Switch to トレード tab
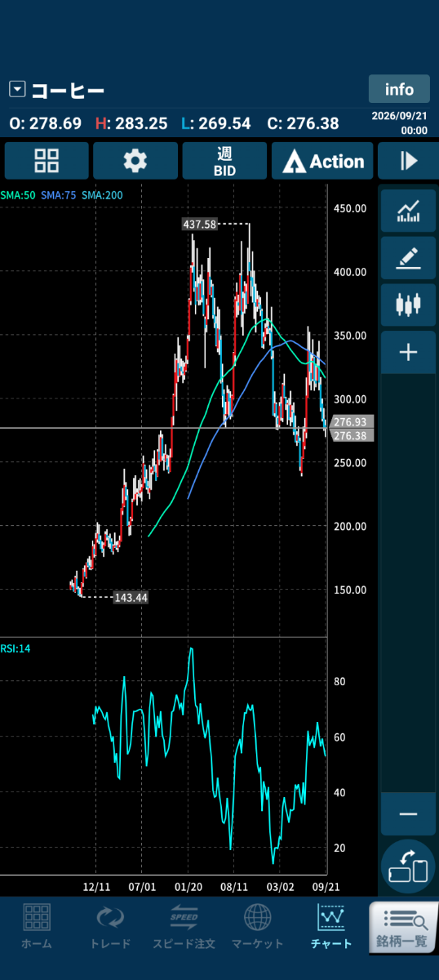Viewport: 439px width, 980px height. (109, 927)
